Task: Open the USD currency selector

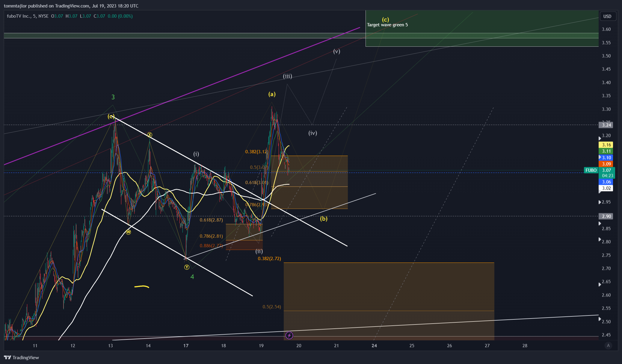Action: (x=607, y=16)
